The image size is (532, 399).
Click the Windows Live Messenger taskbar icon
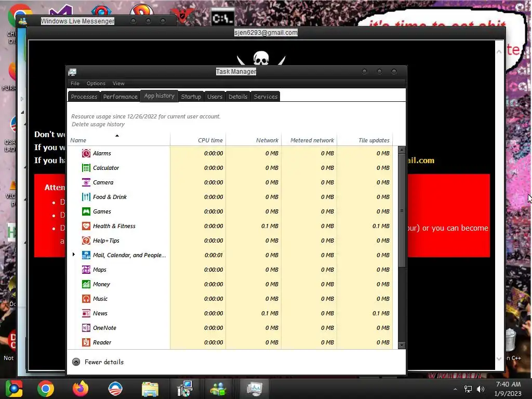click(x=218, y=389)
